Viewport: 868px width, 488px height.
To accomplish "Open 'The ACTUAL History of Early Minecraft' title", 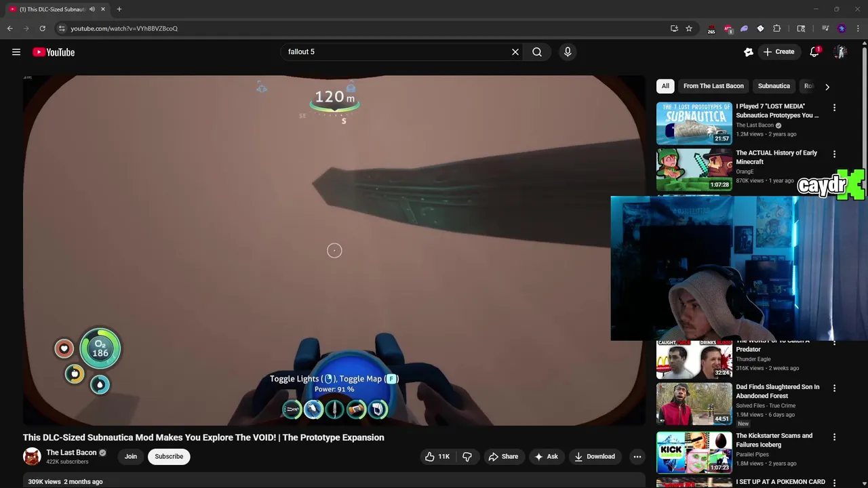I will pyautogui.click(x=776, y=157).
